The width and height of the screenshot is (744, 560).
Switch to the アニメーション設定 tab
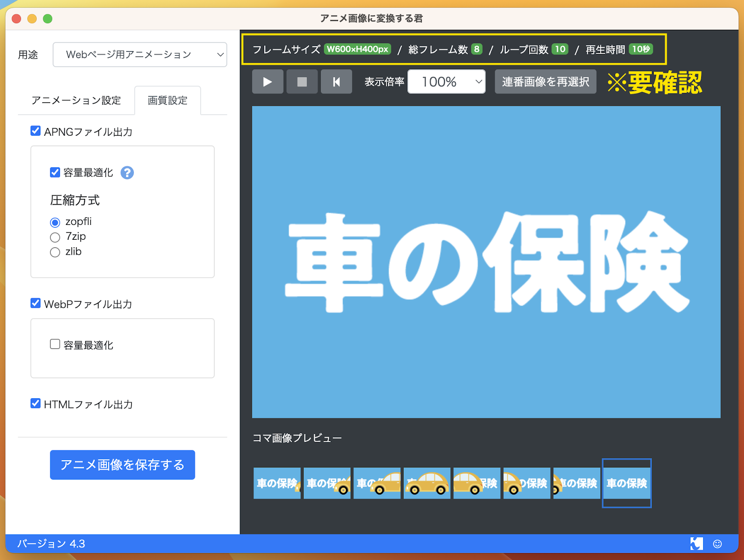76,100
